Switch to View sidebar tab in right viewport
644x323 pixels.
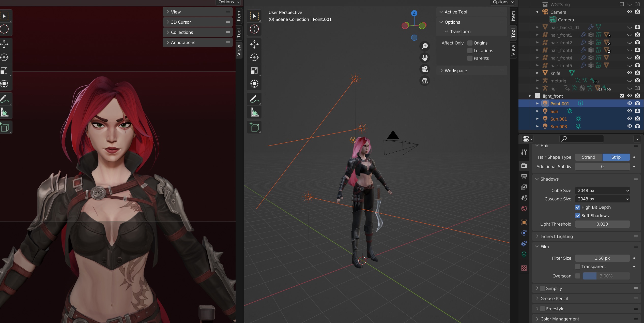click(513, 50)
